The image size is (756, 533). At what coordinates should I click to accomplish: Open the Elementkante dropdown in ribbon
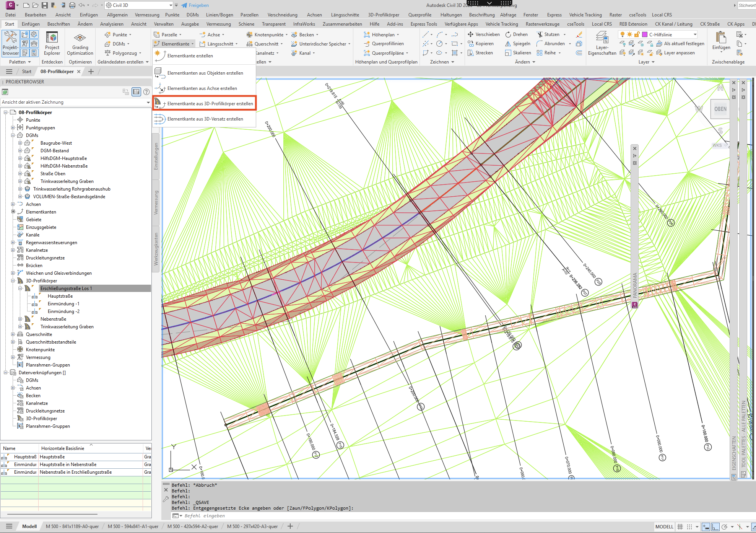[174, 44]
